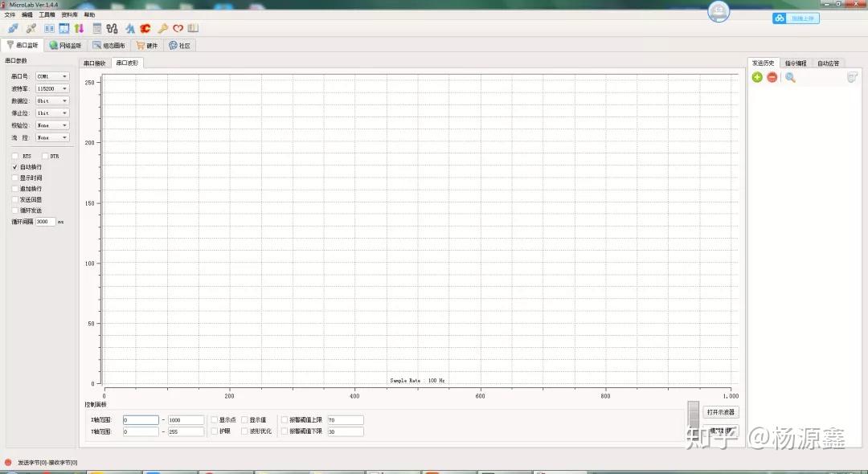
Task: Switch to the 硬件 tab
Action: click(147, 45)
